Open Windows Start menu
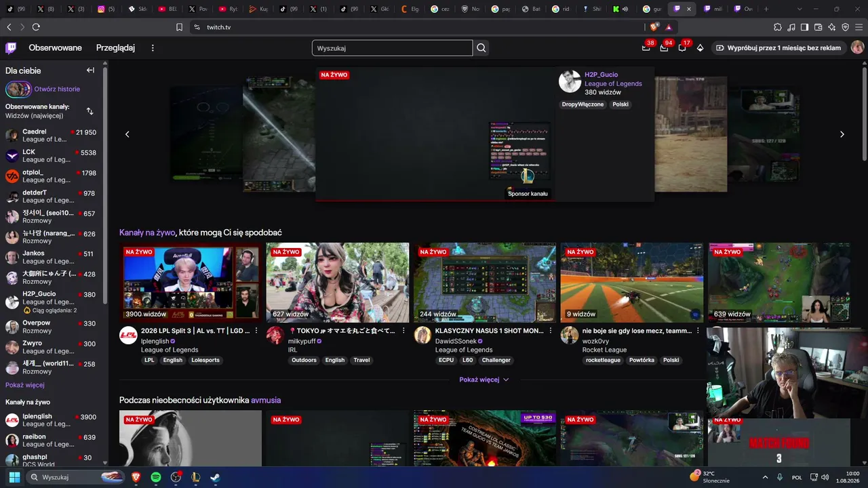 point(14,477)
